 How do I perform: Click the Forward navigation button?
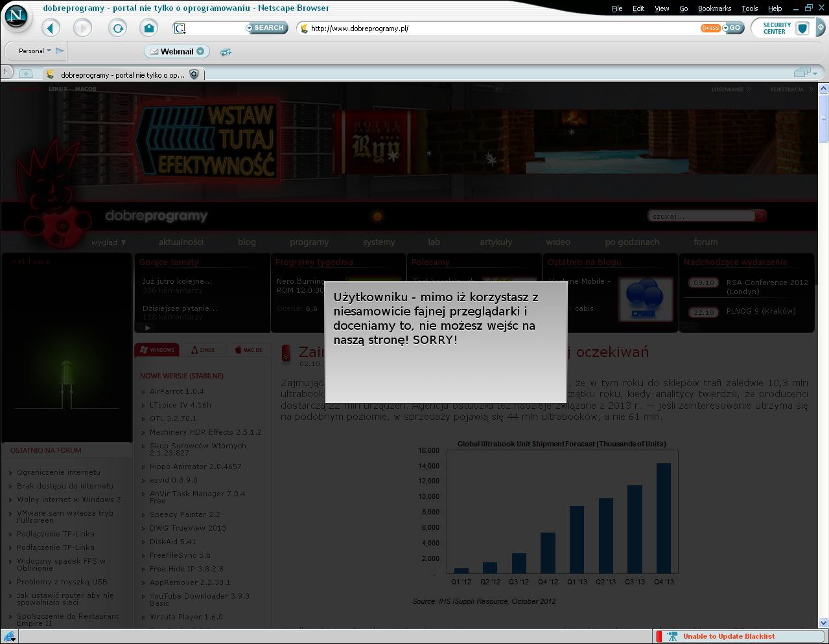point(82,28)
